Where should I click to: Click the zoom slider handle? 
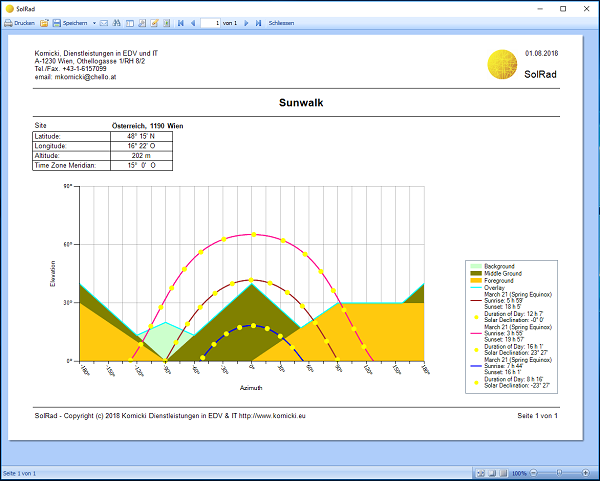tap(559, 473)
